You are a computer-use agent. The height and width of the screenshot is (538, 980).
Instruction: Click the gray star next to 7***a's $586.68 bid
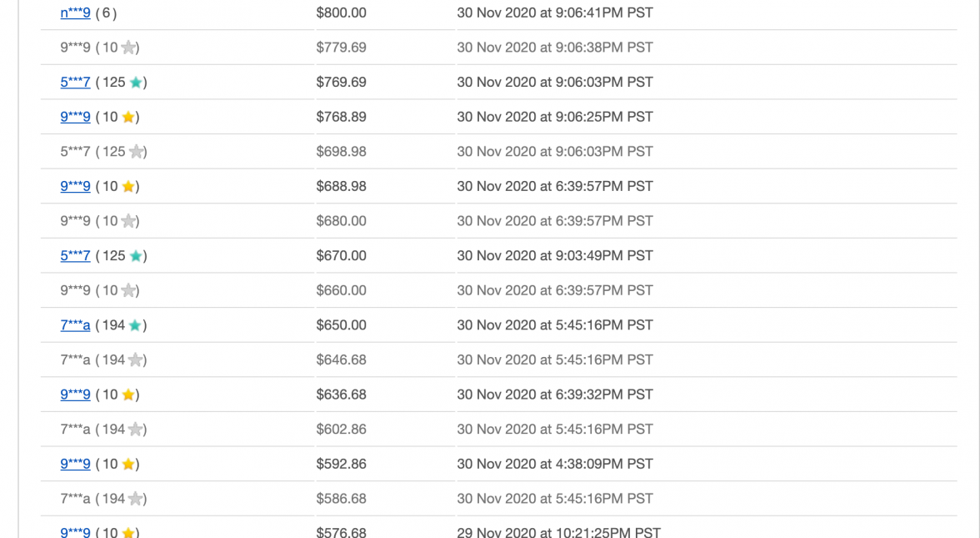[x=136, y=498]
